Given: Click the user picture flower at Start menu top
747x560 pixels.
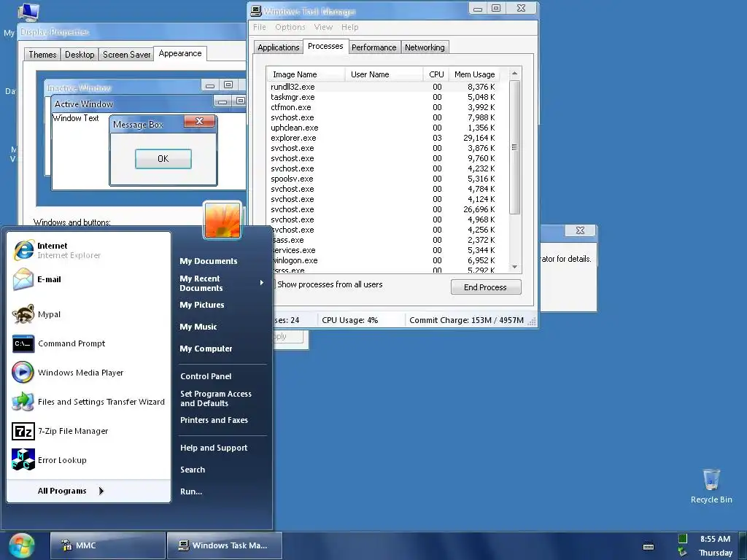Looking at the screenshot, I should (222, 220).
